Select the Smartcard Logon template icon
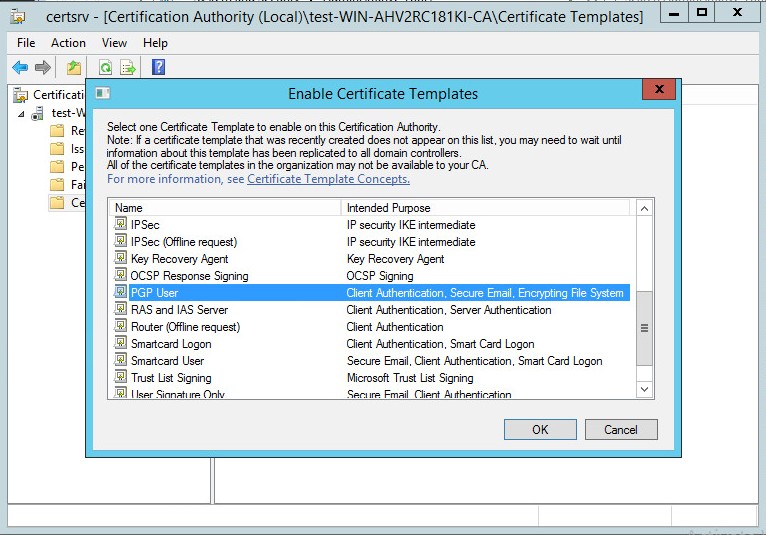766x535 pixels. [121, 343]
